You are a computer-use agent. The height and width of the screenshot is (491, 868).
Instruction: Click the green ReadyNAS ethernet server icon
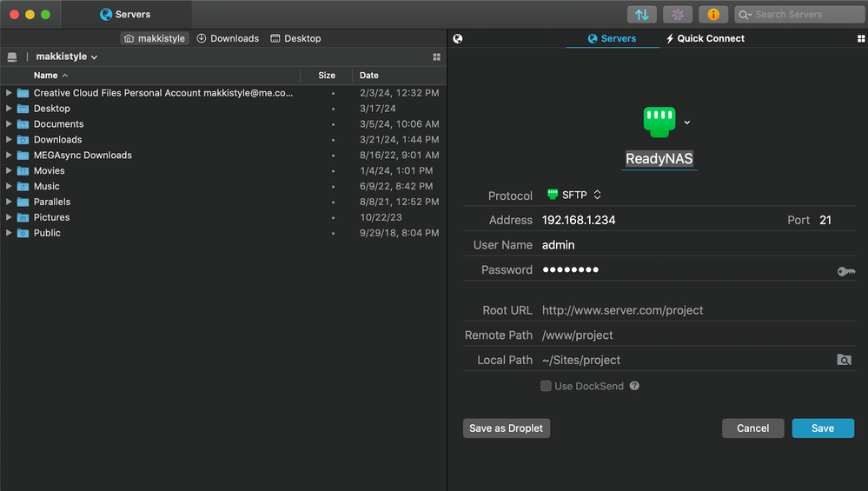pos(659,122)
